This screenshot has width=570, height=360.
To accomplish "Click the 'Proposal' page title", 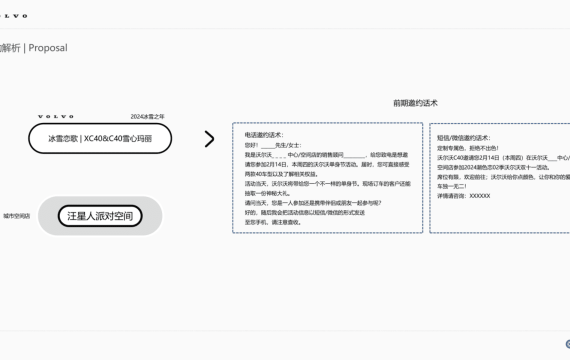I will click(48, 48).
